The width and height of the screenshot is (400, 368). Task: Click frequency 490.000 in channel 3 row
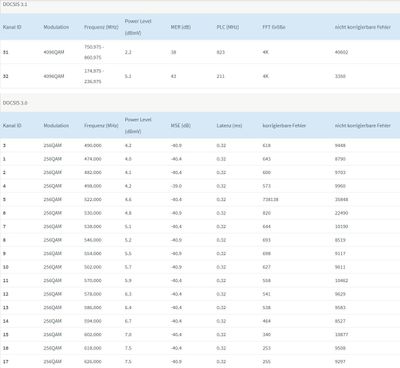[93, 146]
